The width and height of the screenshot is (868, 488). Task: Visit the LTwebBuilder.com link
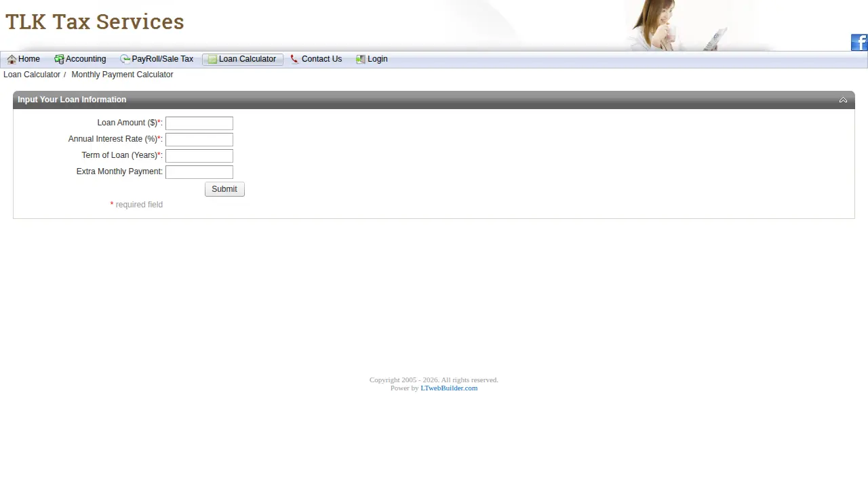(449, 388)
